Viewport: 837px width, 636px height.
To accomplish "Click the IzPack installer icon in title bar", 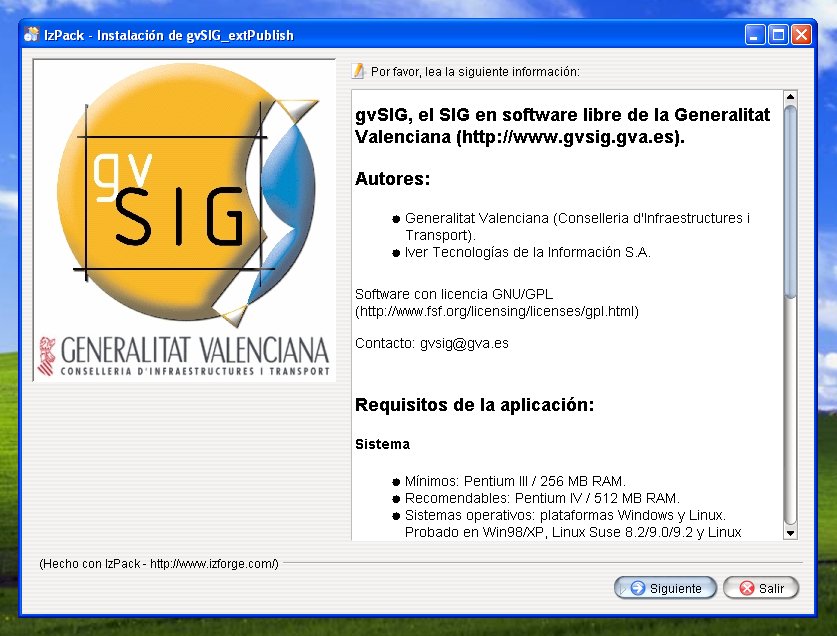I will tap(31, 35).
